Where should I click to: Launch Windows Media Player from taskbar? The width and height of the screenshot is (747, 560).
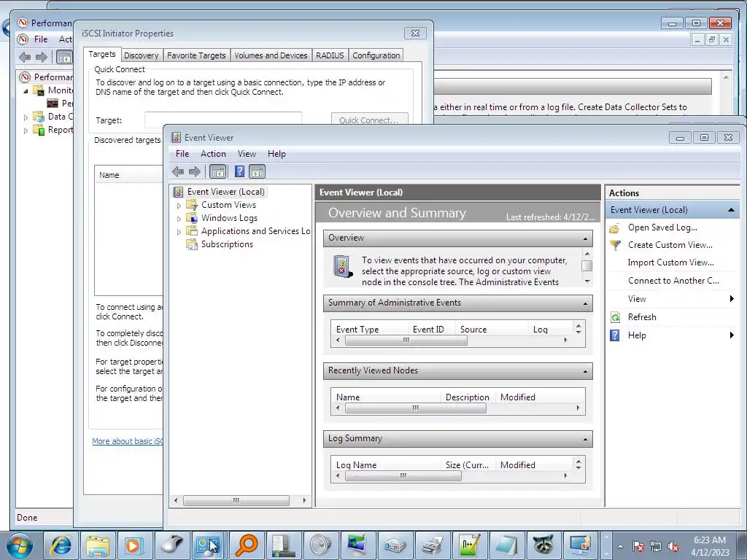tap(134, 545)
